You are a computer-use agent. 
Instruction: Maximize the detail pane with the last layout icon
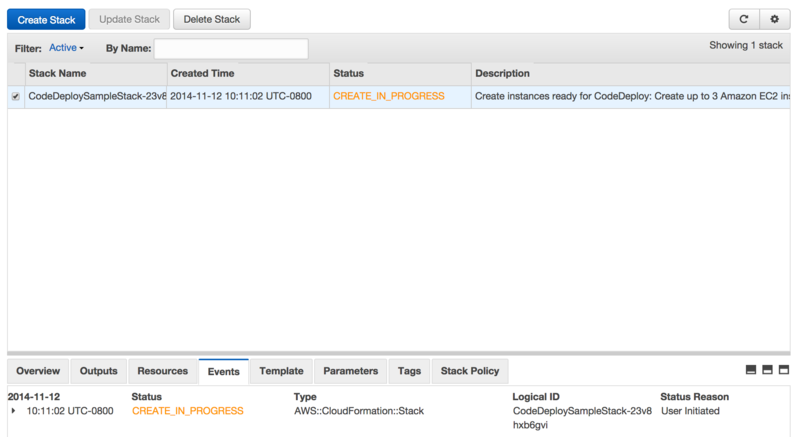click(x=784, y=370)
